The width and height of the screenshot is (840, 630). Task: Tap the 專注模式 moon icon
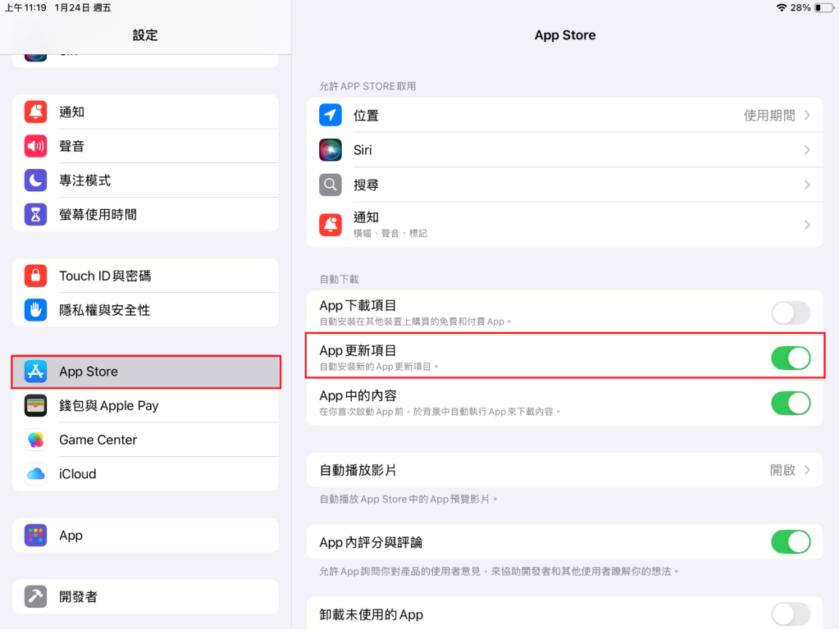(x=35, y=180)
